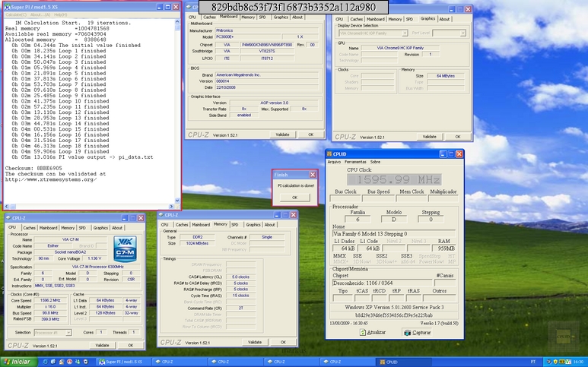
Task: Click OK in the Finish dialog
Action: click(294, 198)
